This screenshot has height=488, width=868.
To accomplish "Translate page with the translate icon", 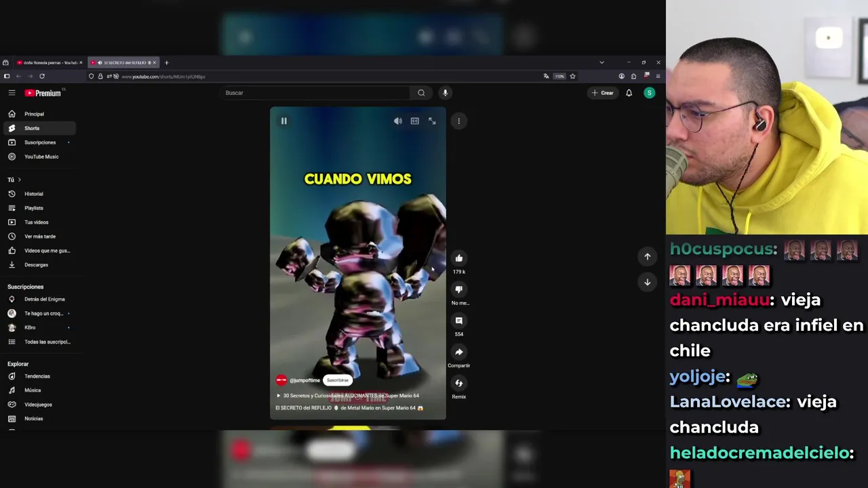I will pyautogui.click(x=546, y=77).
